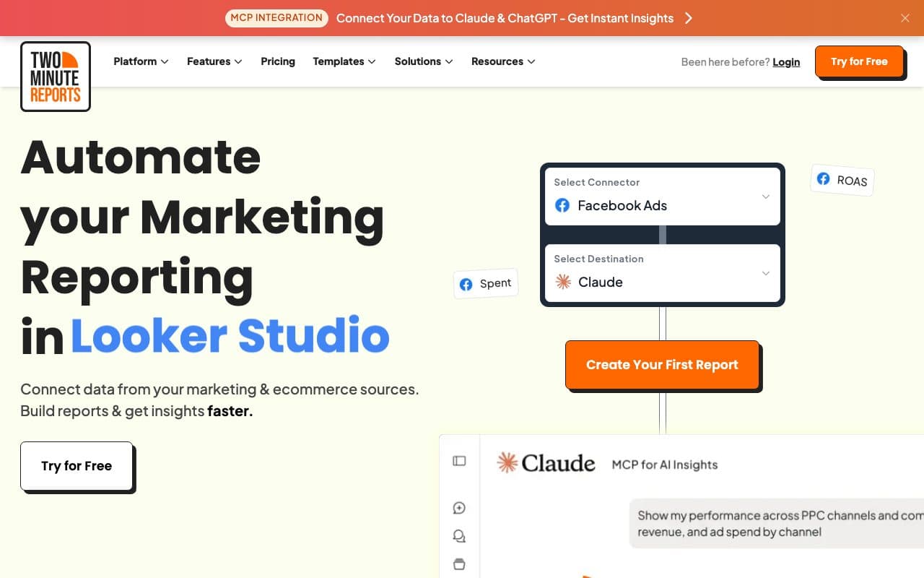Open the Select Destination dropdown
This screenshot has height=578, width=924.
pos(663,273)
